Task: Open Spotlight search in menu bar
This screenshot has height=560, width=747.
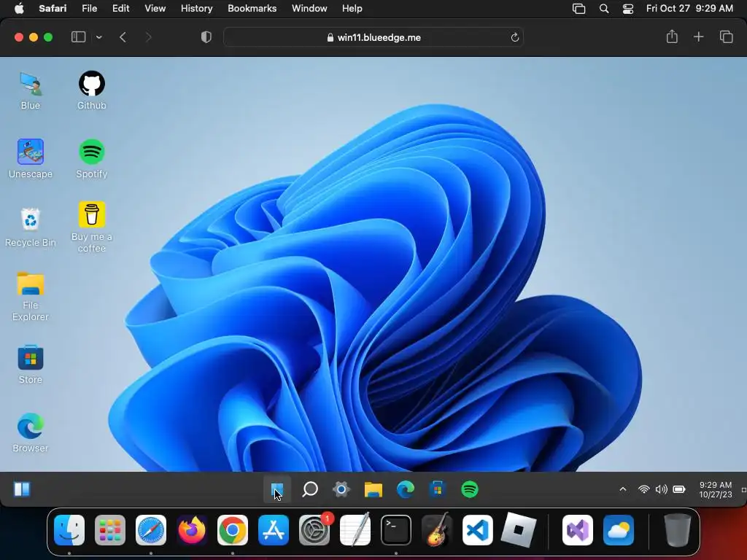Action: (x=603, y=9)
